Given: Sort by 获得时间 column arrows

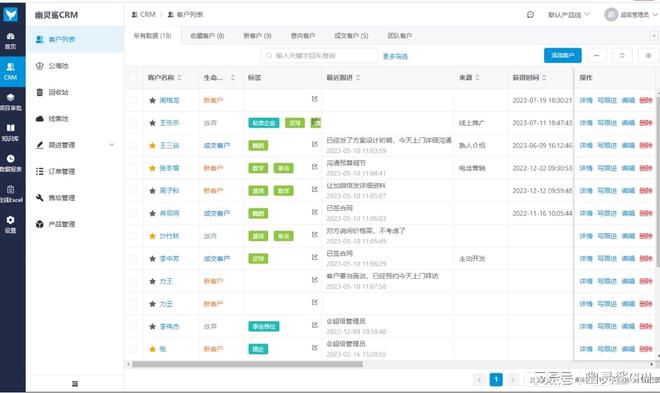Looking at the screenshot, I should pyautogui.click(x=544, y=77).
